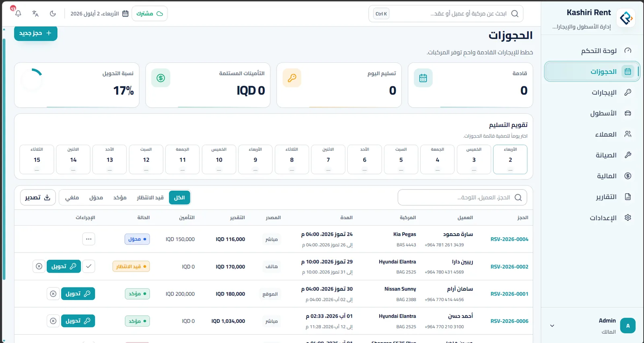
Task: Filter by قيد الانتظار tab
Action: click(150, 197)
